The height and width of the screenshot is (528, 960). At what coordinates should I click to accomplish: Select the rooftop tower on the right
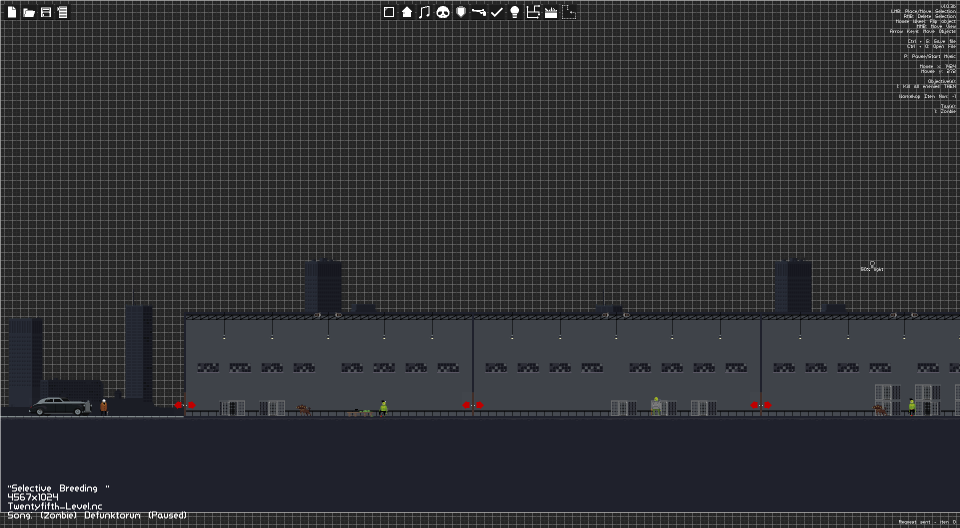point(793,286)
